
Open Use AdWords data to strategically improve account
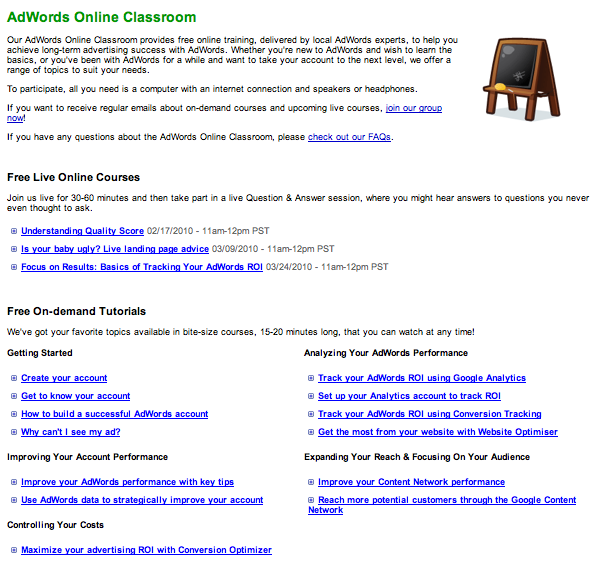[x=142, y=500]
